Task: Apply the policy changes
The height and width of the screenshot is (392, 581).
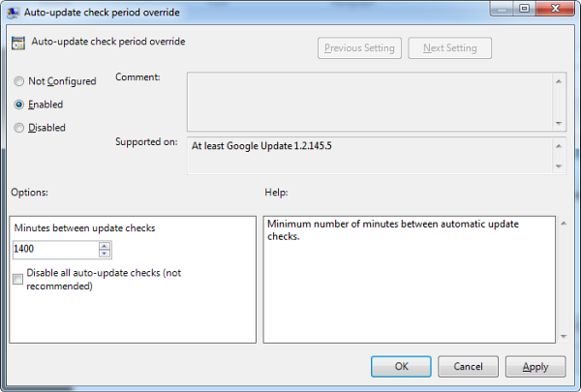Action: [x=535, y=367]
